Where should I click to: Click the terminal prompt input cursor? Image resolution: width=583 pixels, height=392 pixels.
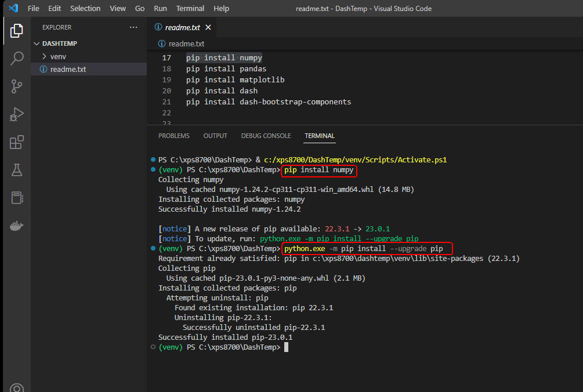coord(287,347)
